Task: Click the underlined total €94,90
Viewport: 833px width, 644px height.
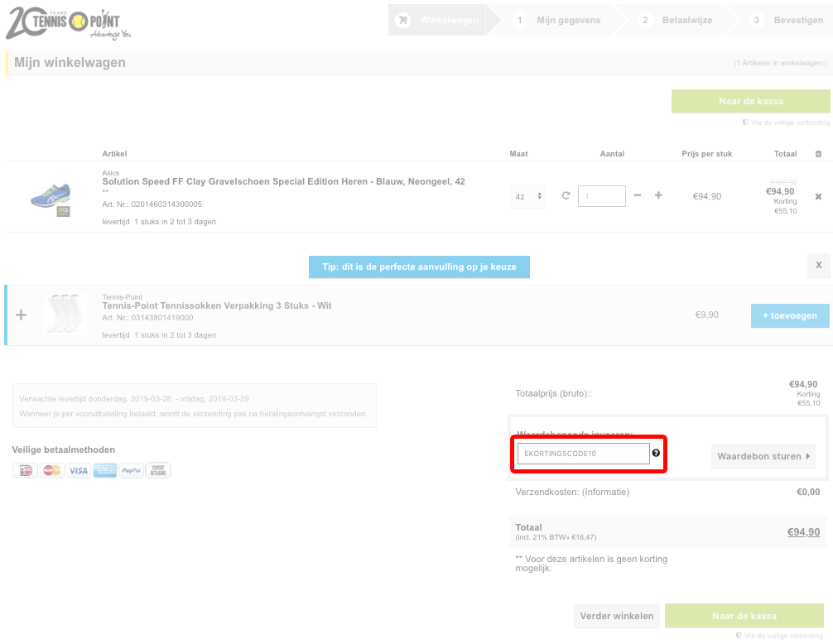Action: click(803, 532)
